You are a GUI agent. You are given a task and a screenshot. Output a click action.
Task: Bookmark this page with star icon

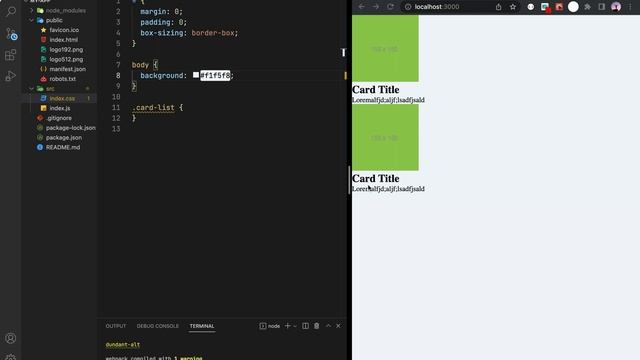coord(513,7)
